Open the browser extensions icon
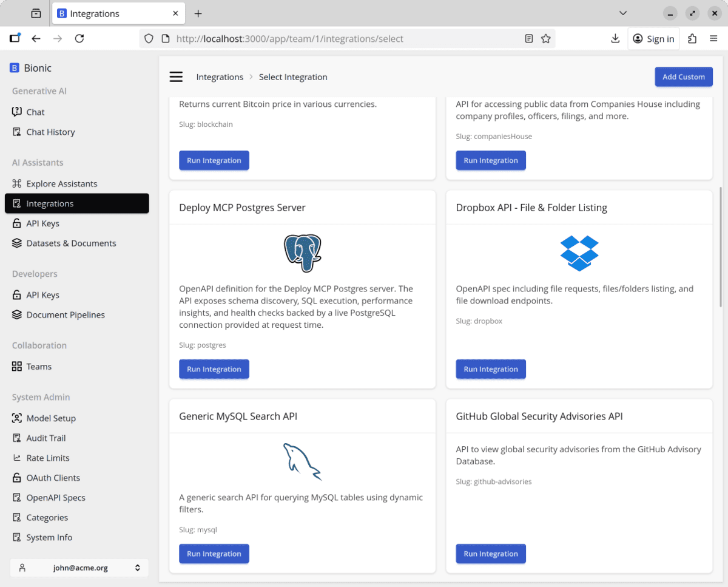This screenshot has height=587, width=728. (692, 39)
